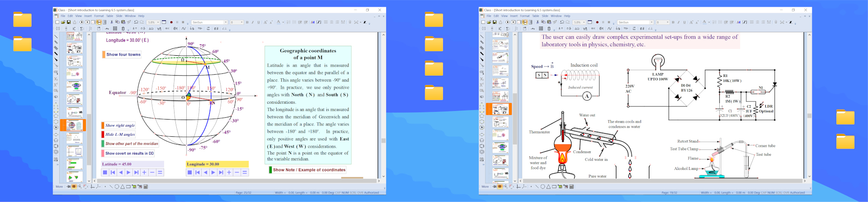
Task: Click right window vertical scrollbar thumb
Action: click(809, 115)
